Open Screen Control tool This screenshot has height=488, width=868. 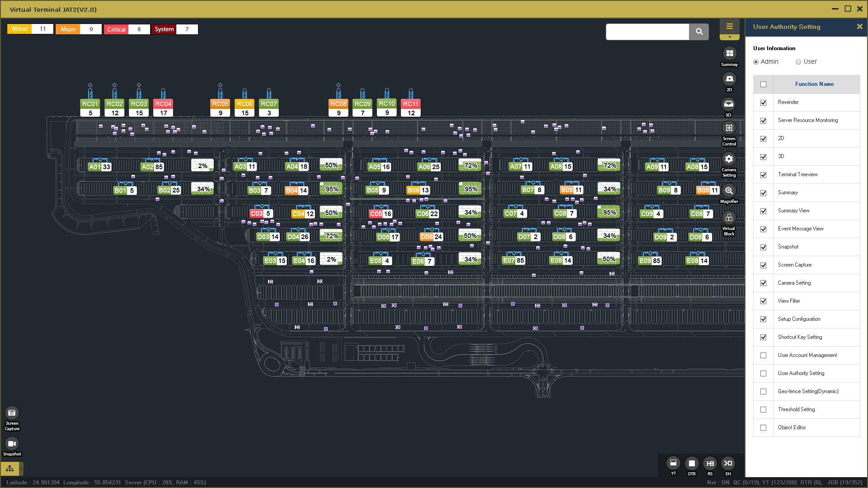tap(729, 128)
